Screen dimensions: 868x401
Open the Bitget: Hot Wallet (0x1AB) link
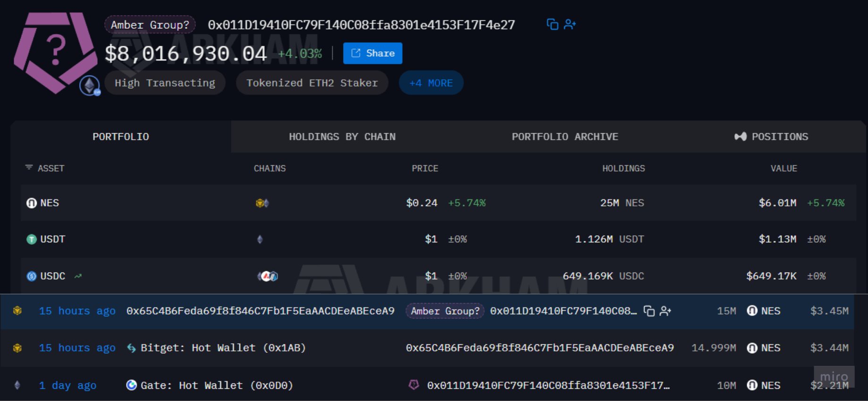coord(223,348)
